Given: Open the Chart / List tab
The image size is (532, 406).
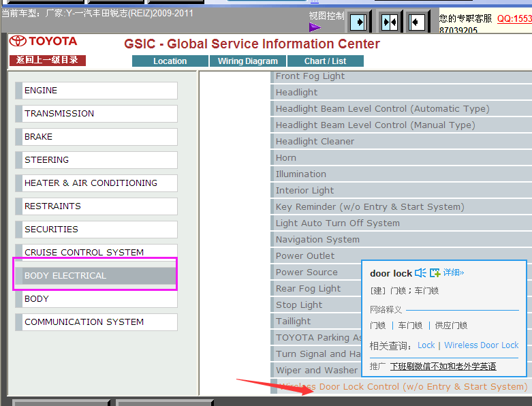Looking at the screenshot, I should click(326, 61).
